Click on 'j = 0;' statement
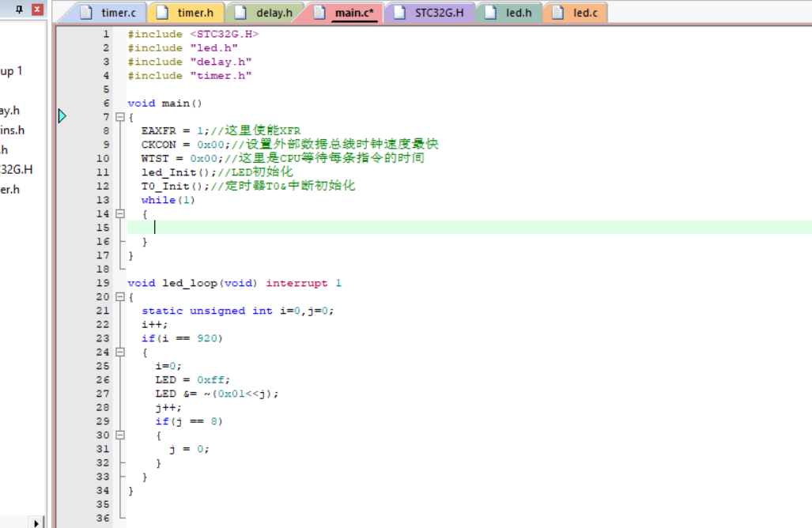812x528 pixels. click(x=190, y=449)
